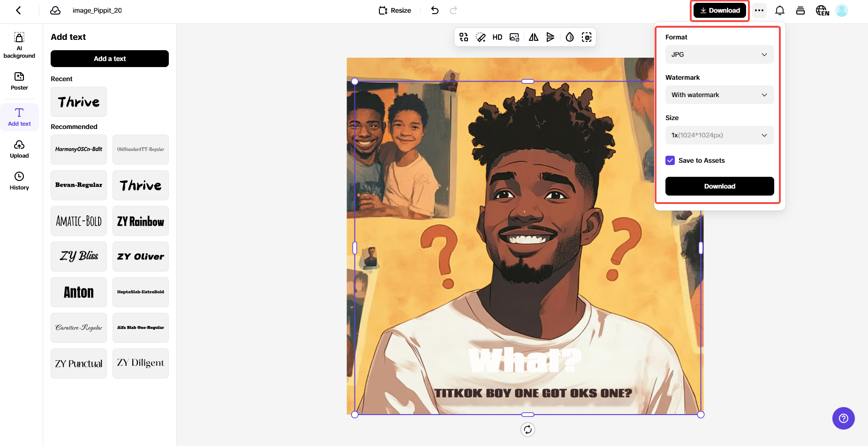Open the Upload panel
The height and width of the screenshot is (446, 868).
(19, 149)
